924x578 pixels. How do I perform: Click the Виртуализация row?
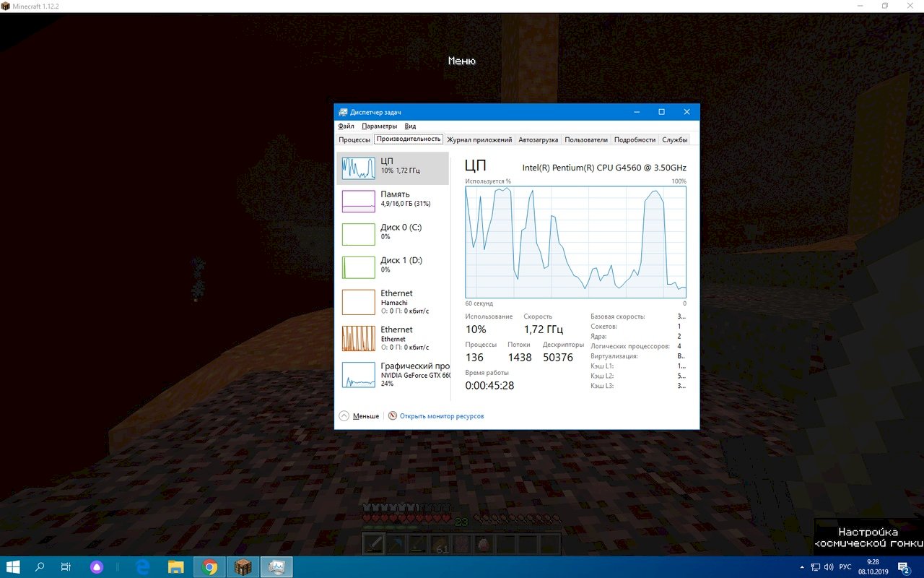coord(638,356)
